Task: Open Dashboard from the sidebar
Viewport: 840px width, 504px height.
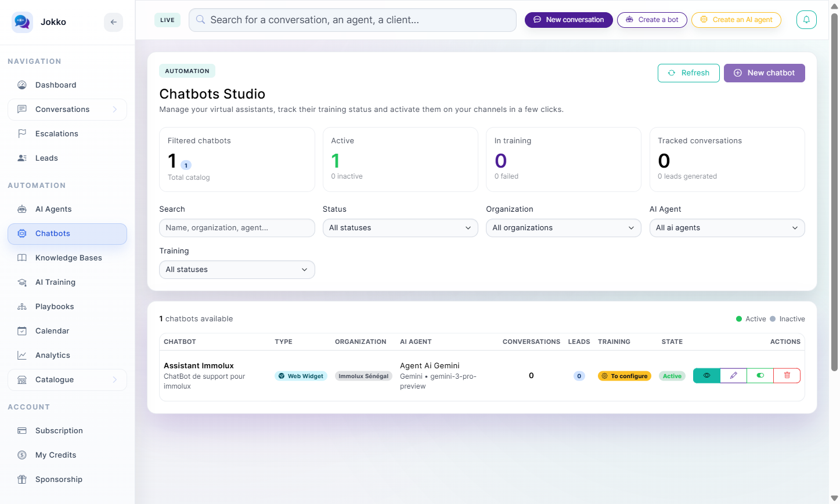Action: coord(67,85)
